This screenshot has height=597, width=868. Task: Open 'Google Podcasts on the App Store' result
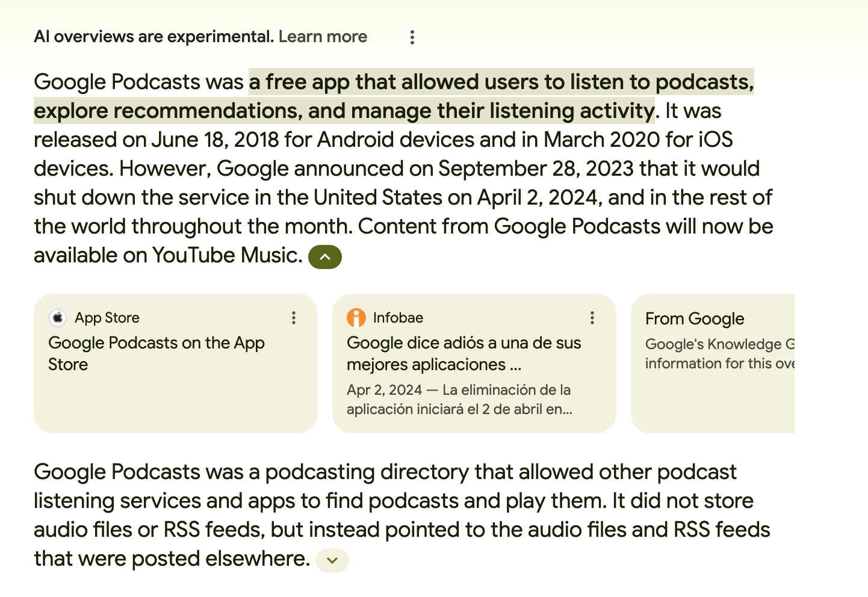tap(157, 353)
